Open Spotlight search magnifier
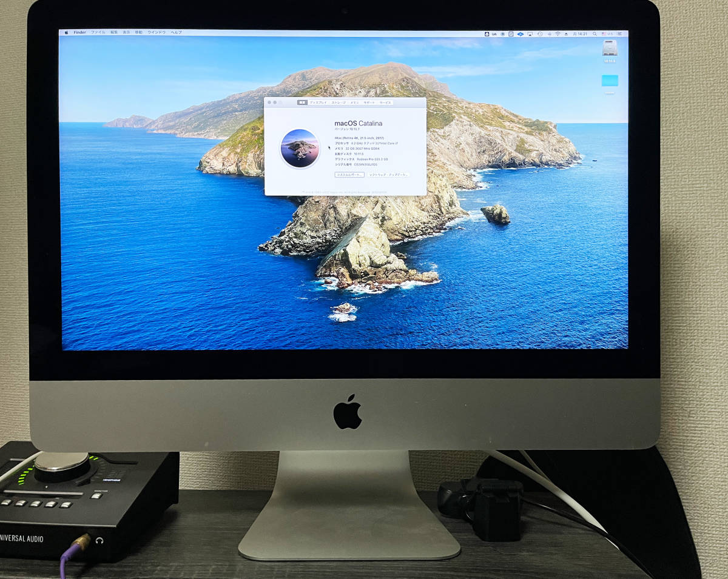 (x=595, y=34)
